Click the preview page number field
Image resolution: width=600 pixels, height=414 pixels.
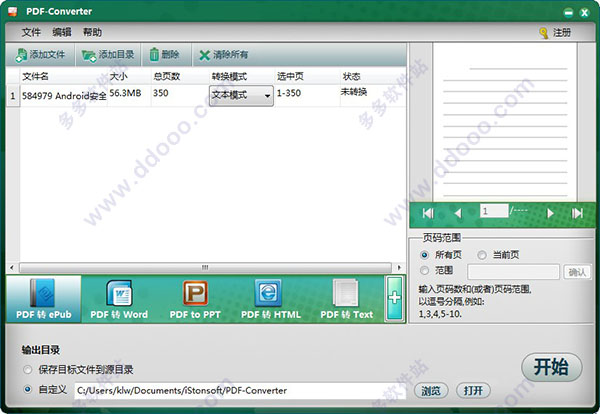click(494, 211)
